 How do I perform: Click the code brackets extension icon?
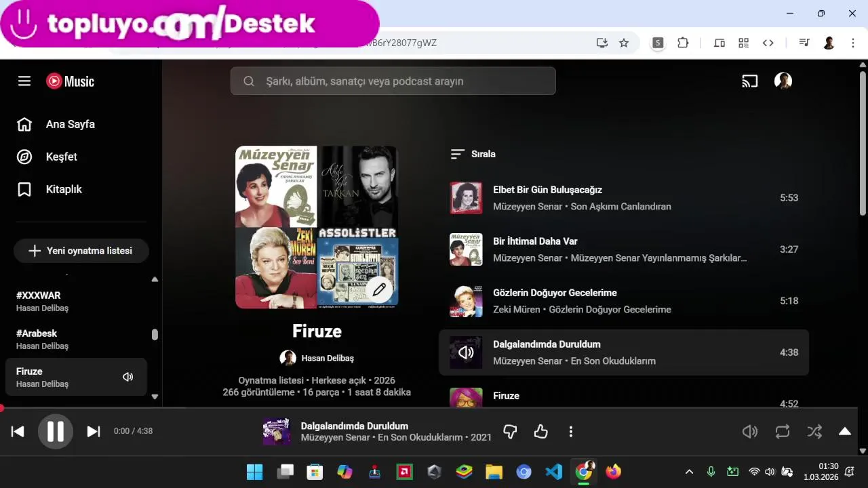pos(768,43)
